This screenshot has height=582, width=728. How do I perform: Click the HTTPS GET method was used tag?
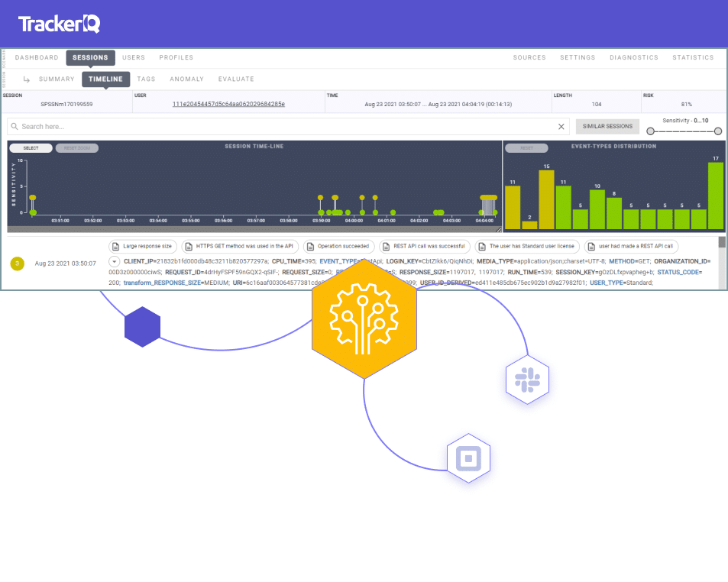[240, 247]
